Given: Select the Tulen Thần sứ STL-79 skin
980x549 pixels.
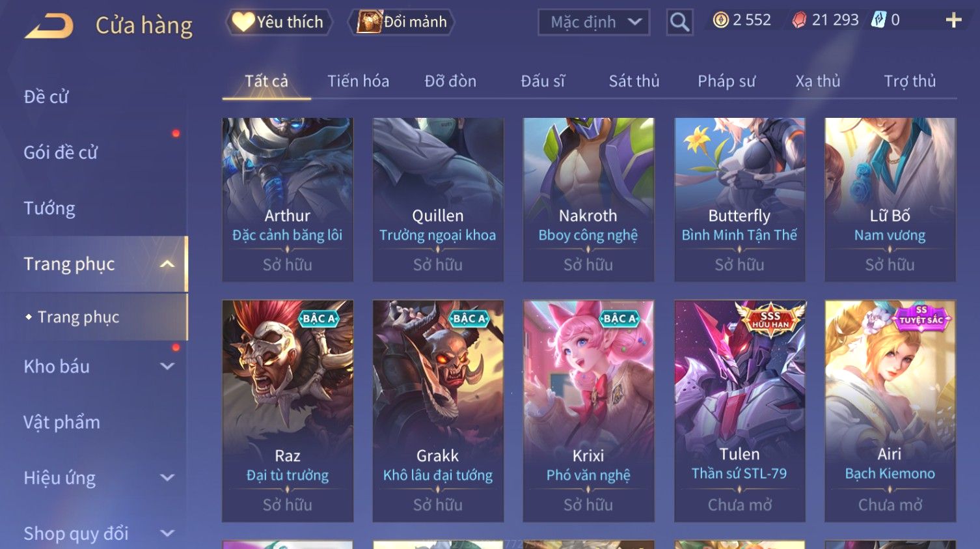Looking at the screenshot, I should 739,411.
